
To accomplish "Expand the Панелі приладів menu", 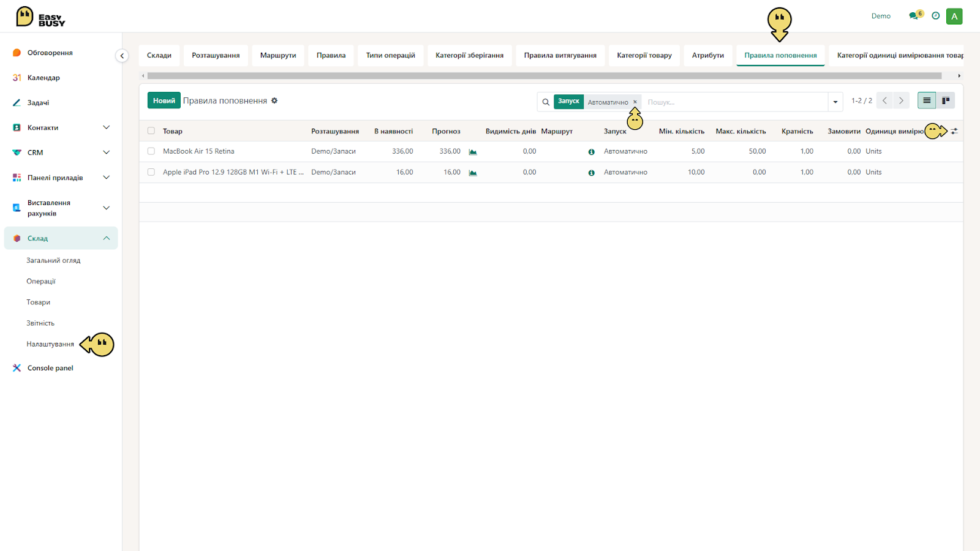I will pos(107,178).
